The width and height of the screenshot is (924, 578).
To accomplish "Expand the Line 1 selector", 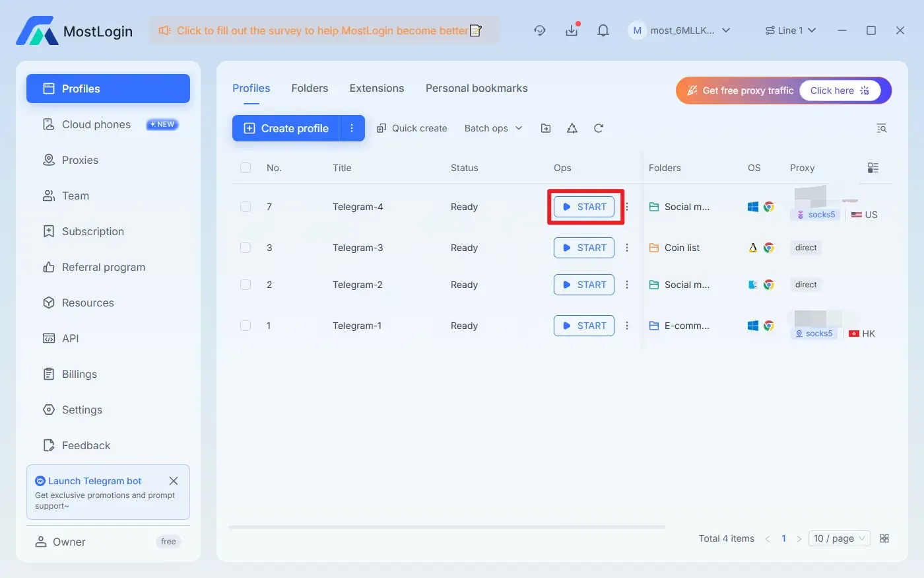I will pos(791,30).
